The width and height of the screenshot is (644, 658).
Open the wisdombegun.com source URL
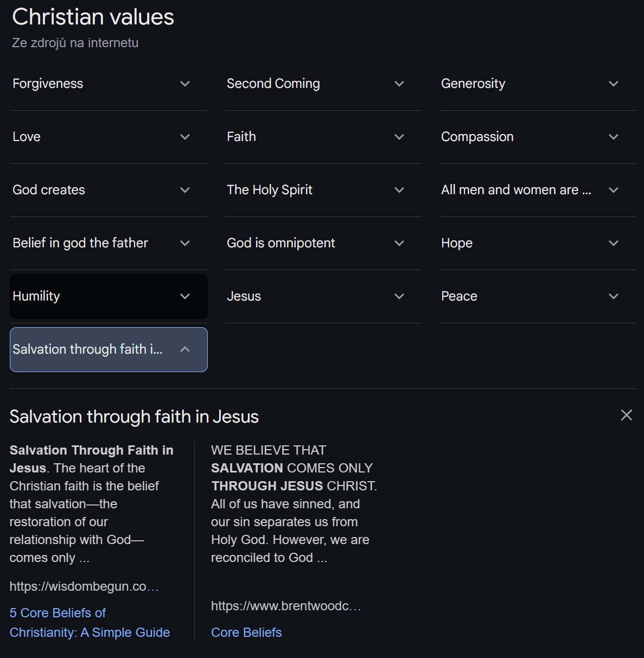pos(84,586)
